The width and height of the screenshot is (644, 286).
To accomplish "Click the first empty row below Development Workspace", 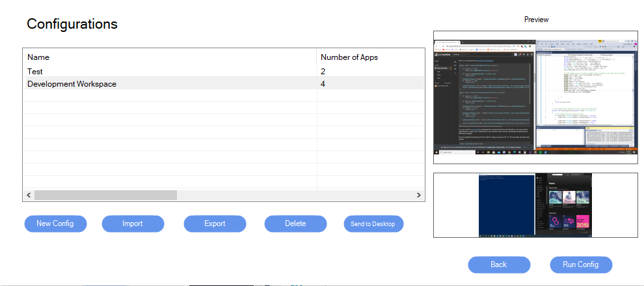I will pos(169,96).
